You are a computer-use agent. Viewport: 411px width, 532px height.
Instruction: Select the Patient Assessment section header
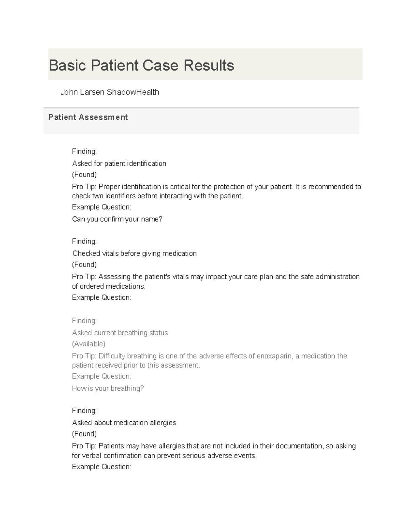click(88, 117)
